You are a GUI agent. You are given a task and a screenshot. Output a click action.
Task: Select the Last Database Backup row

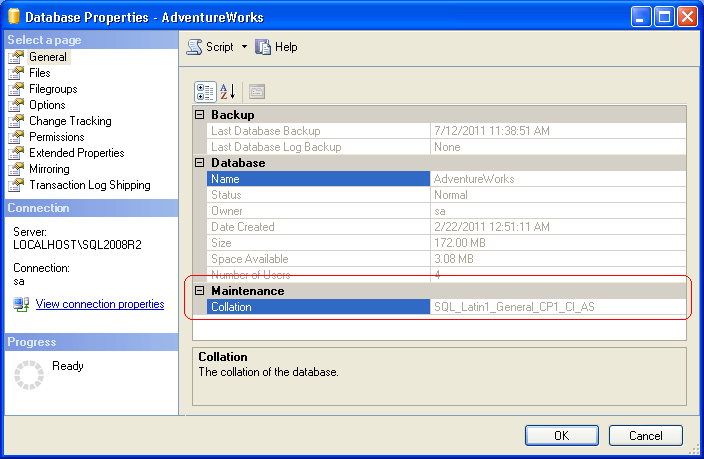[446, 131]
